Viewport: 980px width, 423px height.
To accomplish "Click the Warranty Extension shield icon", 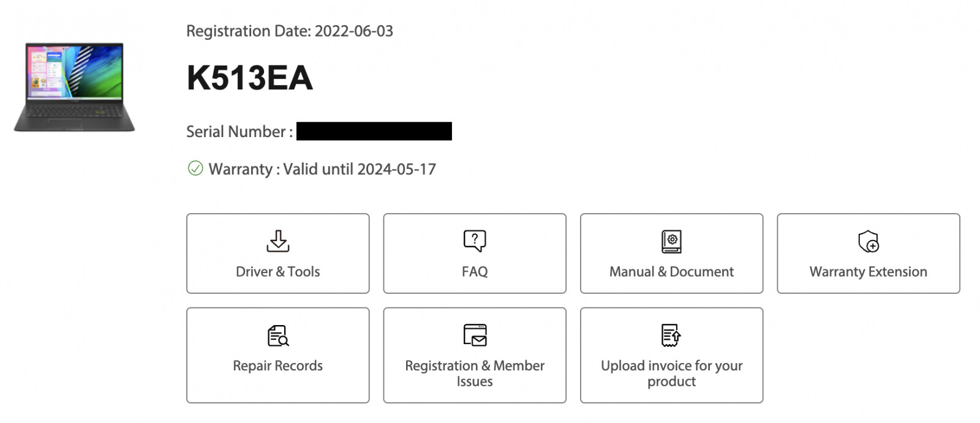I will pyautogui.click(x=869, y=241).
